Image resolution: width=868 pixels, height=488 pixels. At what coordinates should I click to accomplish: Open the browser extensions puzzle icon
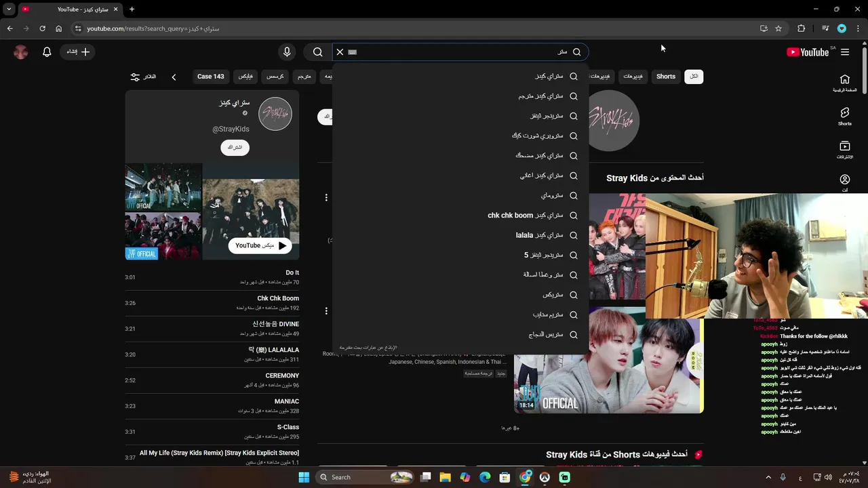click(x=802, y=28)
